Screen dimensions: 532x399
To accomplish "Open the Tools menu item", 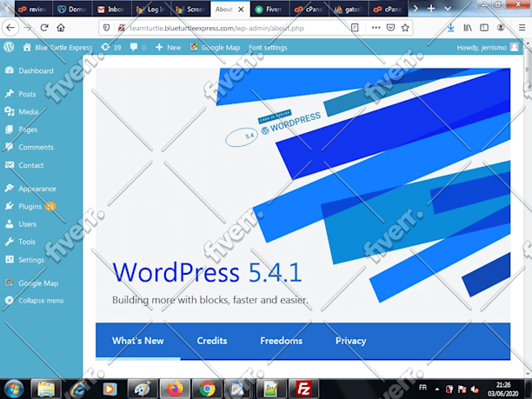I will 27,242.
